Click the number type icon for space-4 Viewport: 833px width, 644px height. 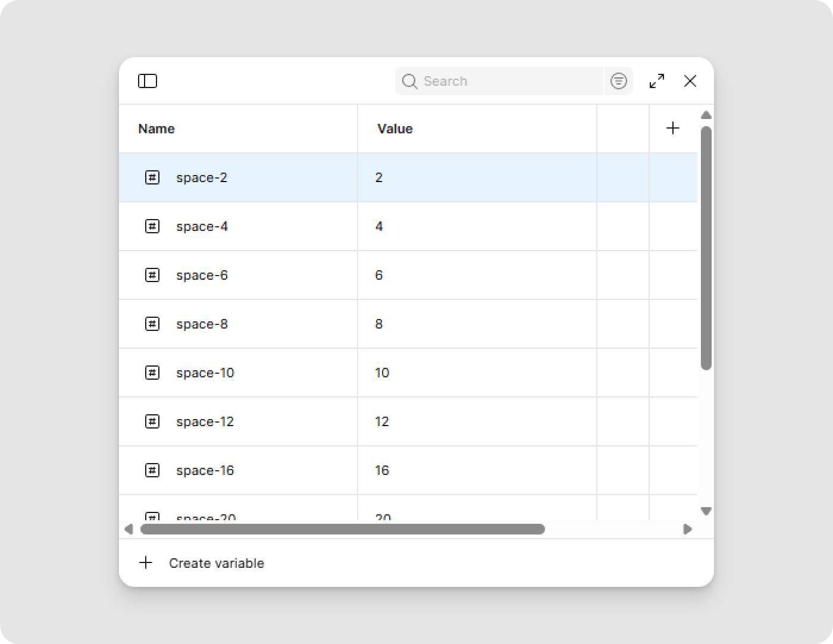pyautogui.click(x=152, y=226)
